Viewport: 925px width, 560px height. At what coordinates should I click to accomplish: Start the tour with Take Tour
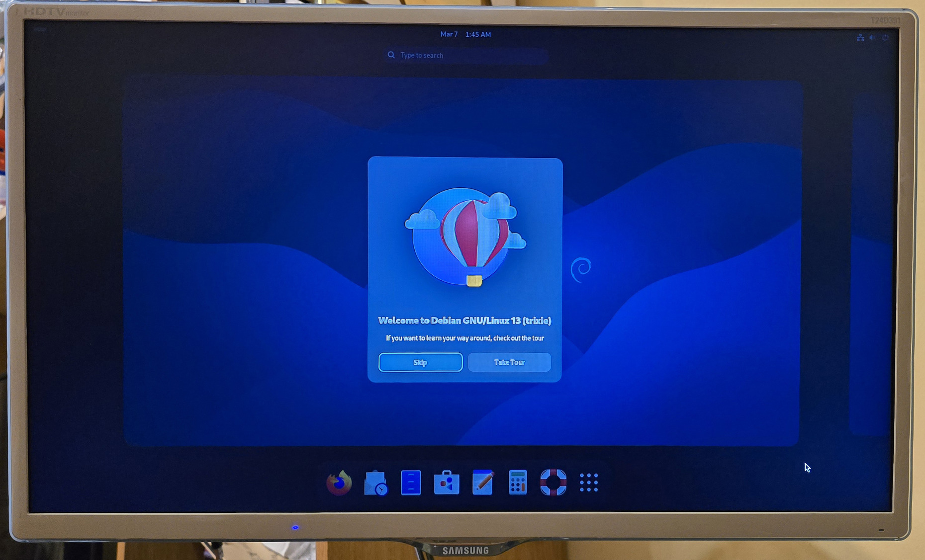(x=509, y=362)
